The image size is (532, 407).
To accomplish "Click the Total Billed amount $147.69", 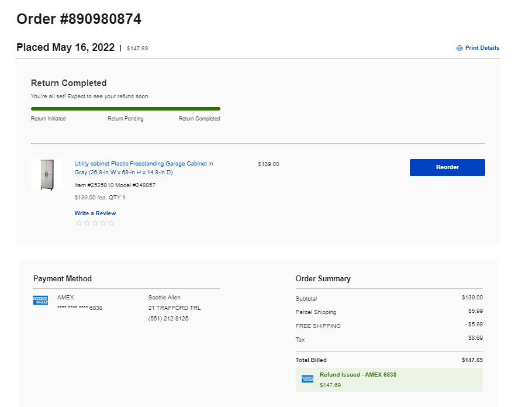I will coord(472,360).
